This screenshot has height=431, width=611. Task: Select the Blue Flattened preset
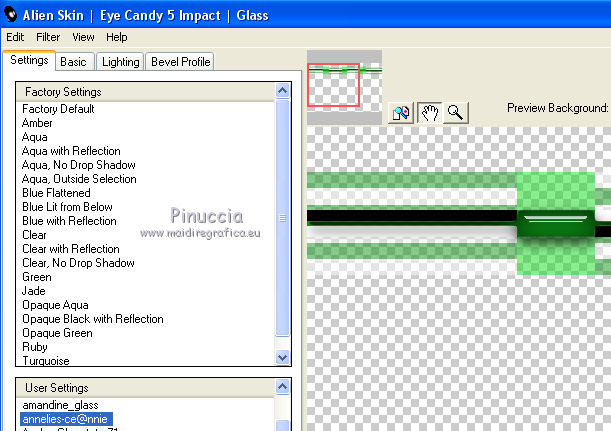pyautogui.click(x=56, y=193)
